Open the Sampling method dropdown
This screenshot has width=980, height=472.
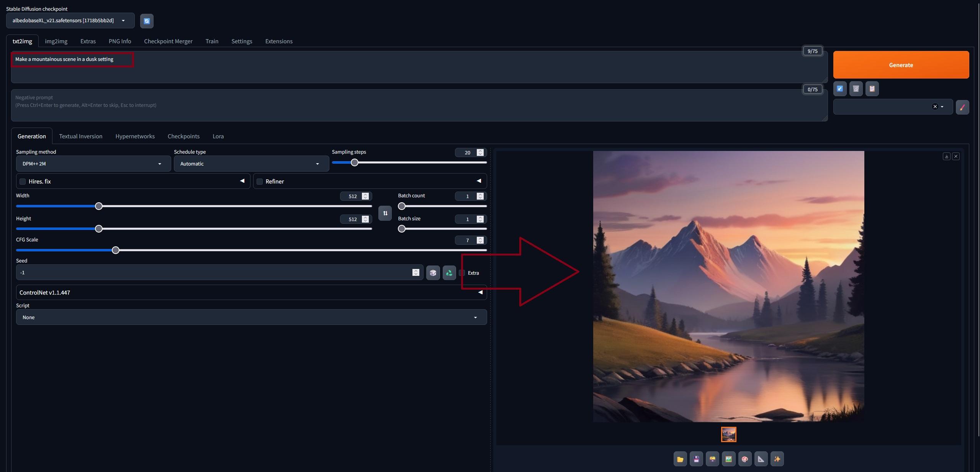pyautogui.click(x=93, y=164)
